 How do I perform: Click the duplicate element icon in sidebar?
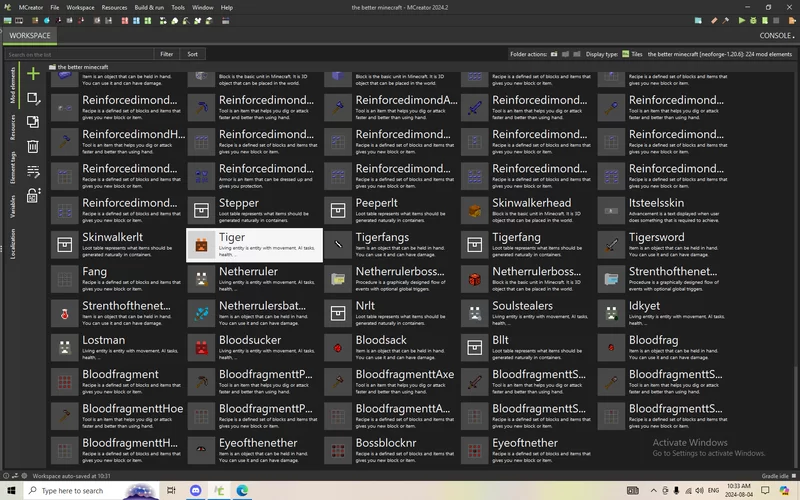[x=33, y=122]
